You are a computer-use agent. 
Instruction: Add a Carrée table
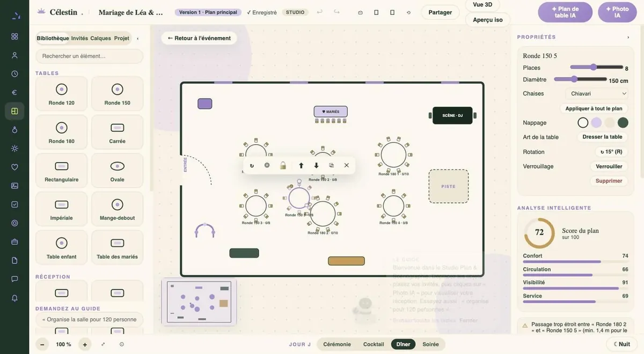point(118,132)
